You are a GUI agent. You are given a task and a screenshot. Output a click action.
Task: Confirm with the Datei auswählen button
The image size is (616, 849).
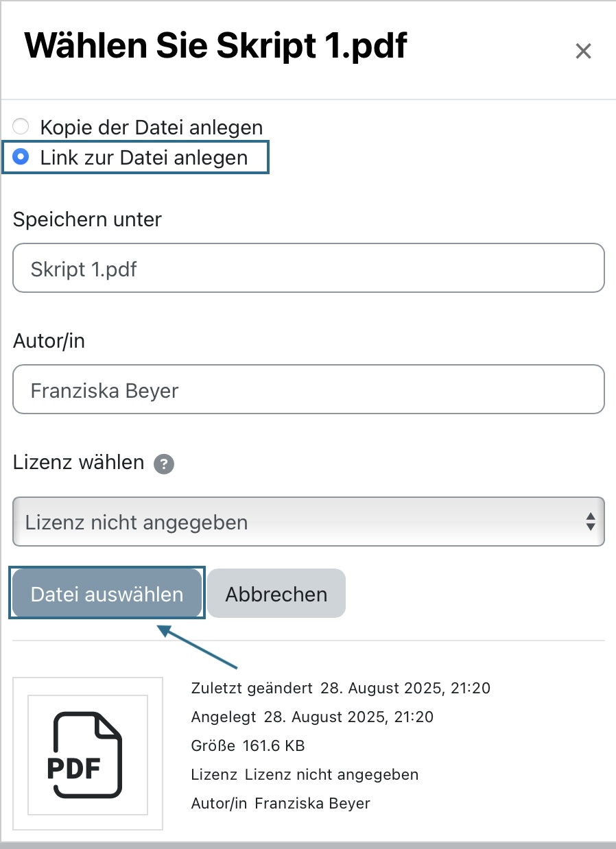pos(107,593)
